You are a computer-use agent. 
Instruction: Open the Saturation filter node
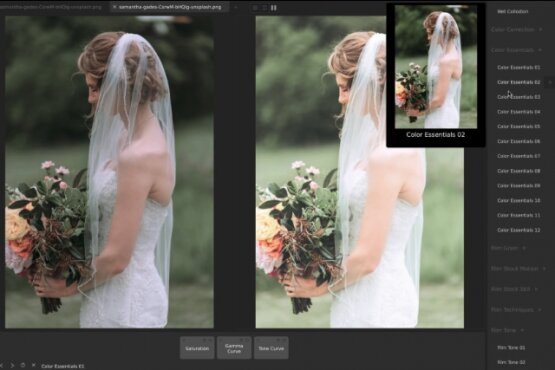pyautogui.click(x=197, y=348)
